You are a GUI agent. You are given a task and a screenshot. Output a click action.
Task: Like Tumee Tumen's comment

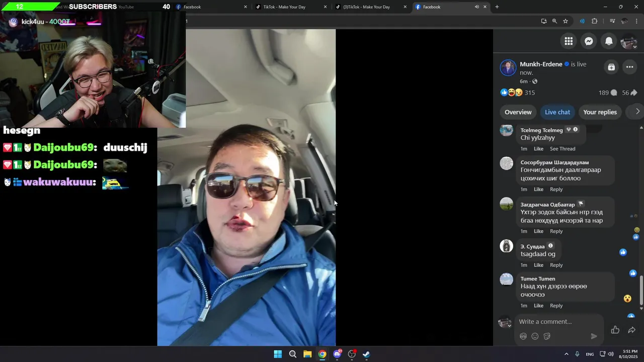[x=538, y=306]
